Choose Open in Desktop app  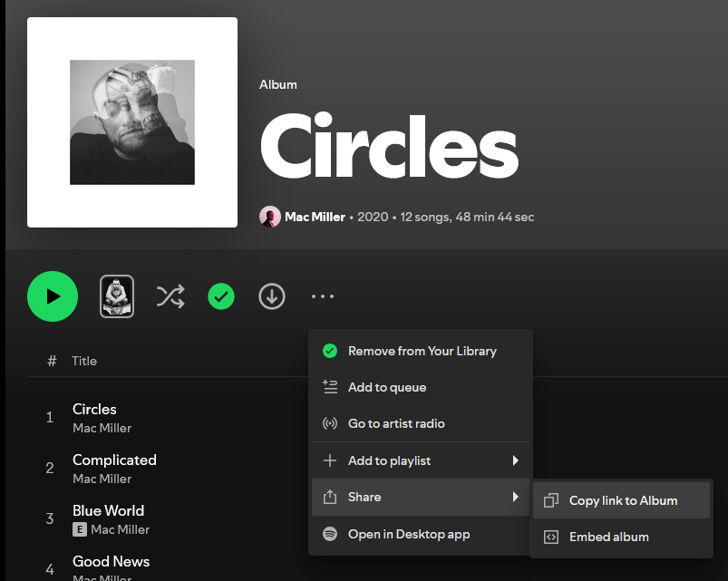coord(421,534)
